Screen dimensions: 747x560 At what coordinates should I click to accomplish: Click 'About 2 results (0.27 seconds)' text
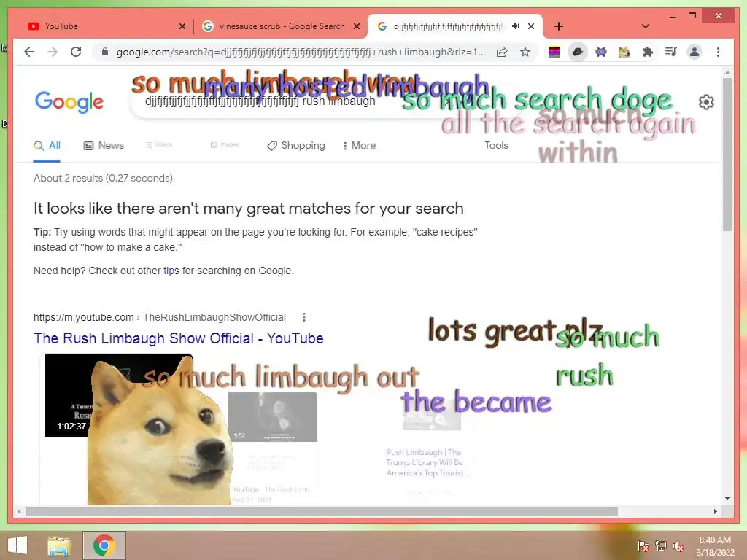[x=103, y=178]
